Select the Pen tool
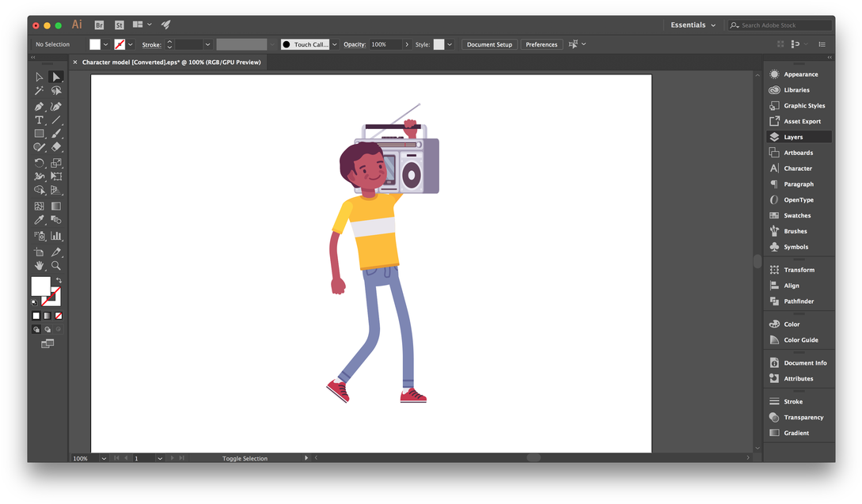862x504 pixels. pos(39,106)
